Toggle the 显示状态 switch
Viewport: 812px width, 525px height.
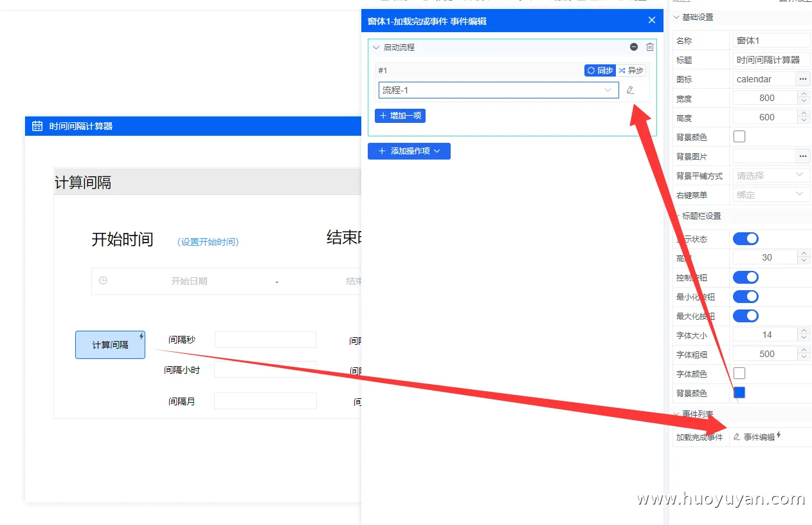[x=746, y=239]
